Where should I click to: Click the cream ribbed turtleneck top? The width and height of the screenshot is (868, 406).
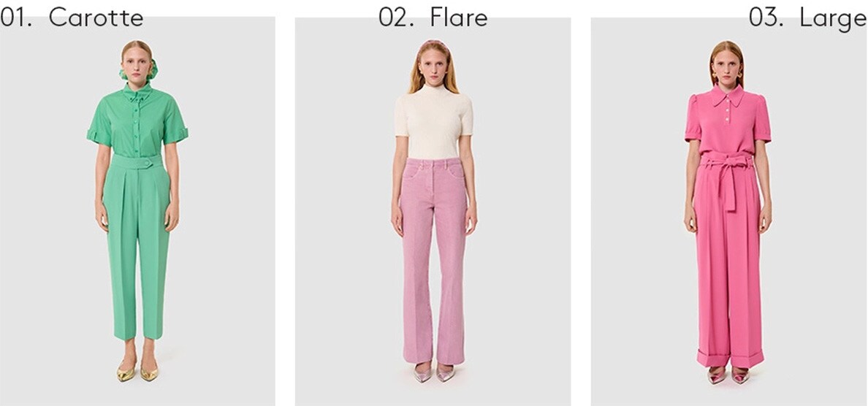tap(433, 122)
